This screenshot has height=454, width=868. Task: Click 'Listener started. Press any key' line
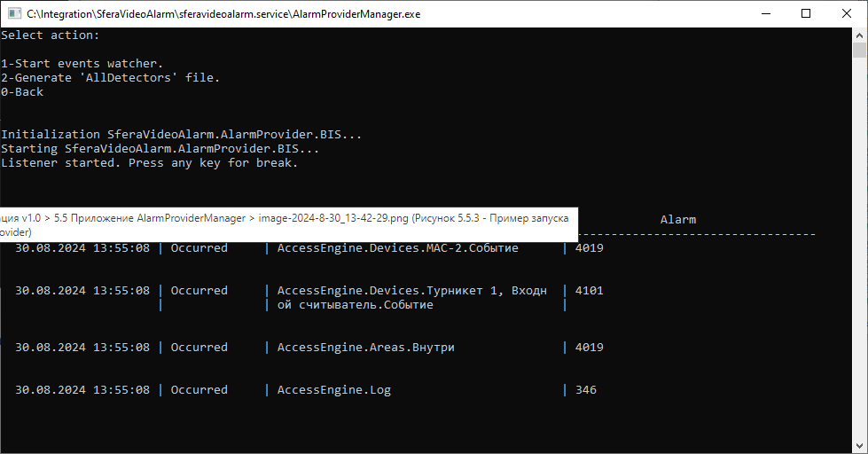pos(150,163)
